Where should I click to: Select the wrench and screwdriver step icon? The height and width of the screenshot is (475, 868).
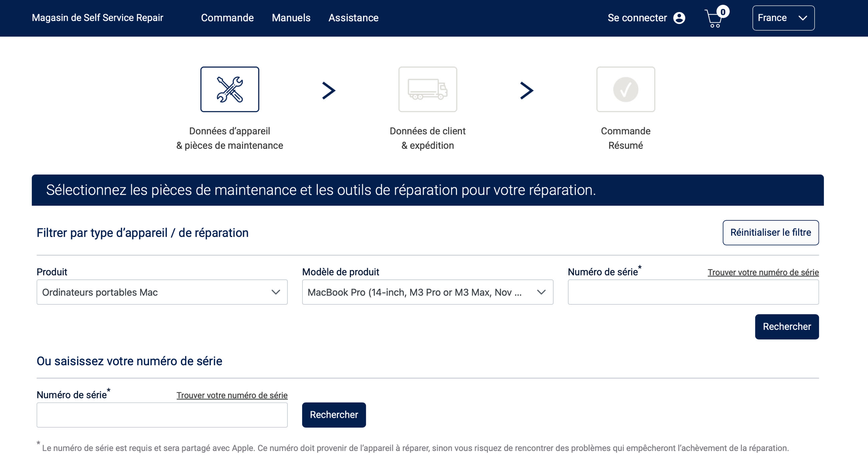[x=230, y=89]
